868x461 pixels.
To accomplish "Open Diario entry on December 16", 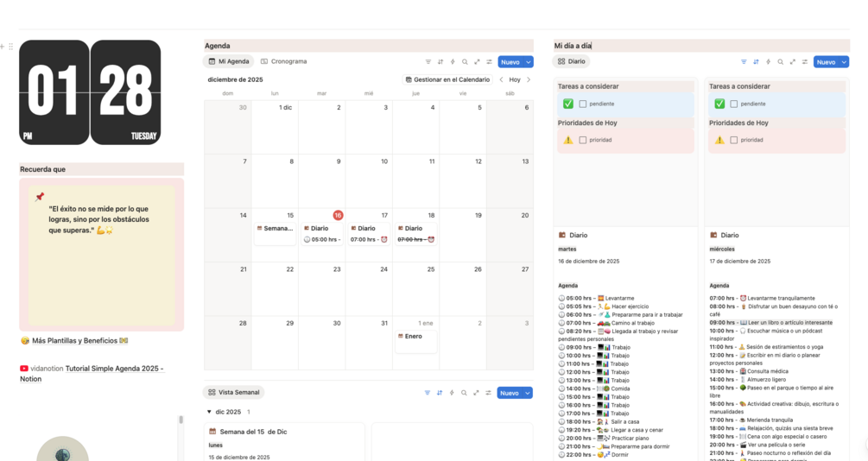I will point(322,234).
